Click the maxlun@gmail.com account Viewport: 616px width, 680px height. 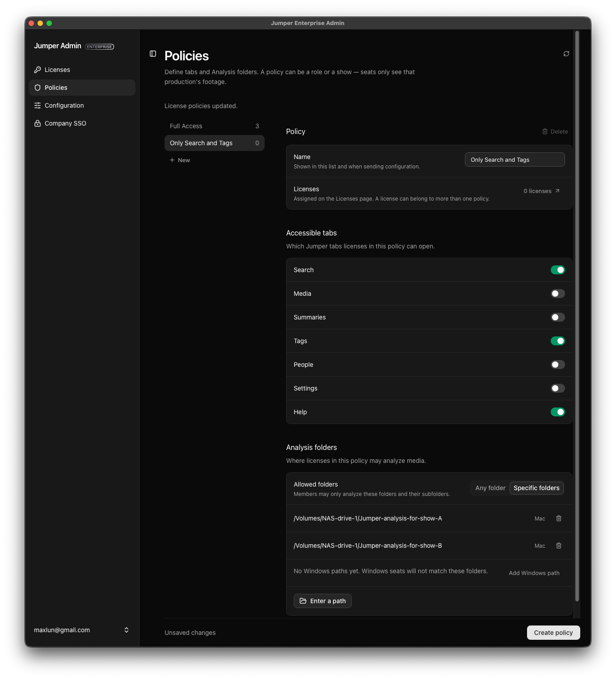[82, 630]
